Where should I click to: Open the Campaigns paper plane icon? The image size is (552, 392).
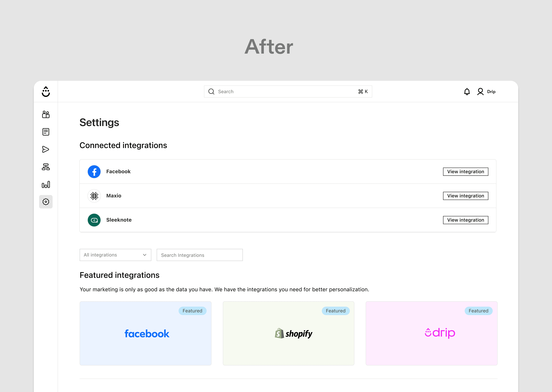pos(46,149)
